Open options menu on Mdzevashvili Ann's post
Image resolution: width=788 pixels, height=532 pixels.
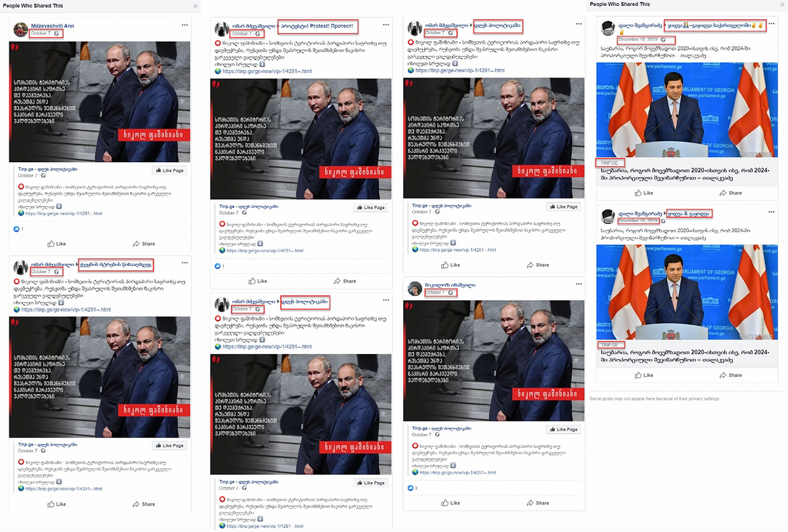click(184, 26)
